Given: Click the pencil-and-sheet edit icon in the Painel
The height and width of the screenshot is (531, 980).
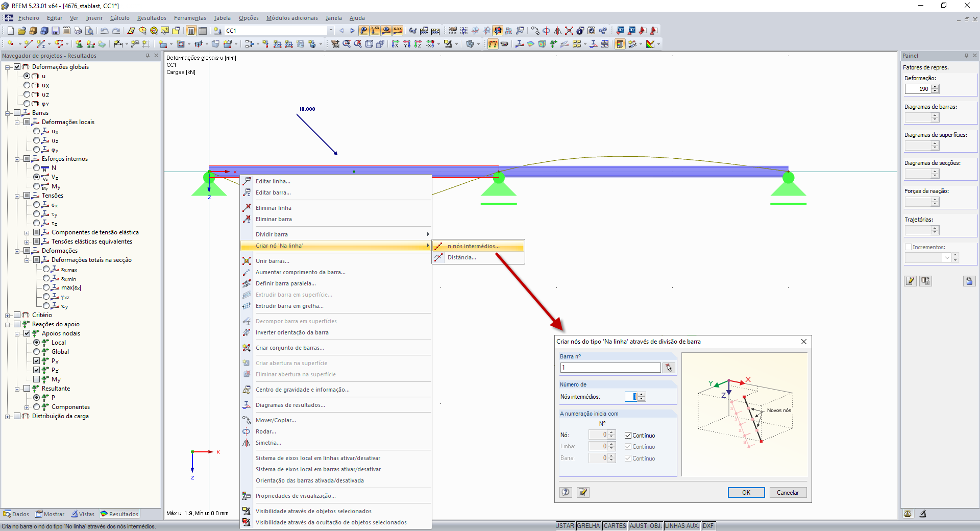Looking at the screenshot, I should click(910, 281).
